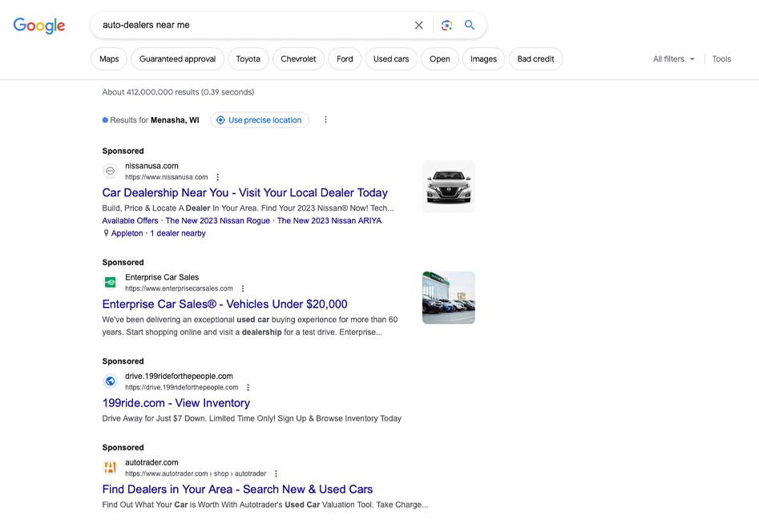Screen dimensions: 759x532
Task: Click the https://drive.199rideforthepeople.com URL text
Action: (181, 387)
